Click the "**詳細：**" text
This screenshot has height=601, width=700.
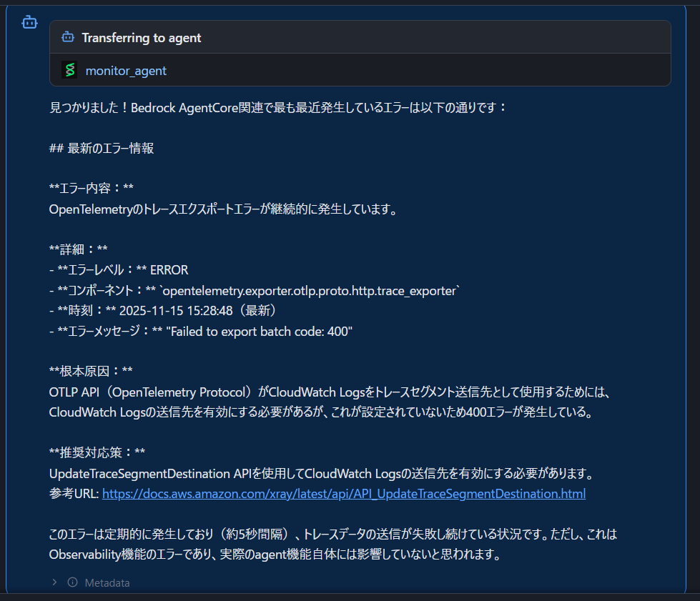tap(78, 249)
